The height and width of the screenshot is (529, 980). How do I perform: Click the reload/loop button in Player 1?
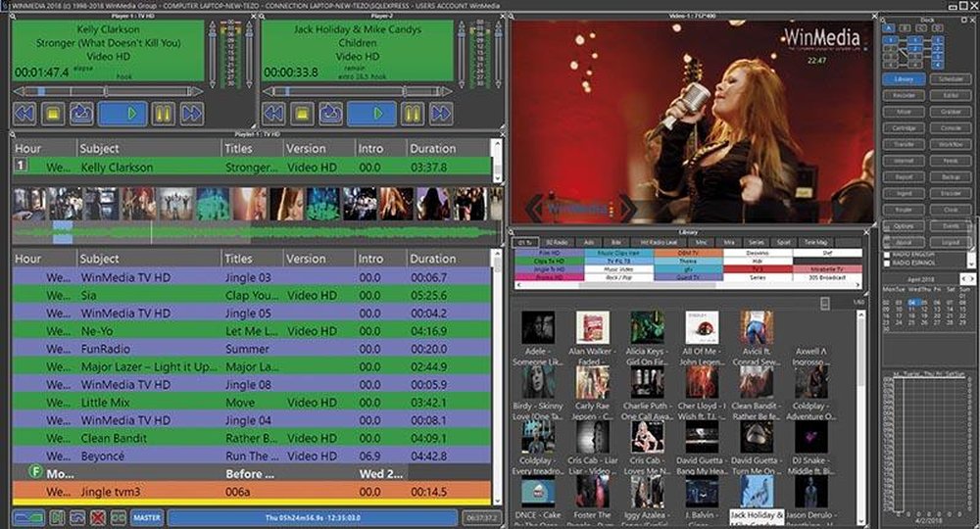click(x=81, y=114)
